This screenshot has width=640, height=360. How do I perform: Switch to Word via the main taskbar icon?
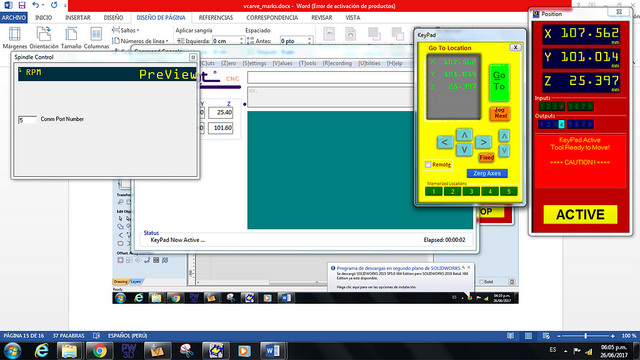(x=272, y=351)
